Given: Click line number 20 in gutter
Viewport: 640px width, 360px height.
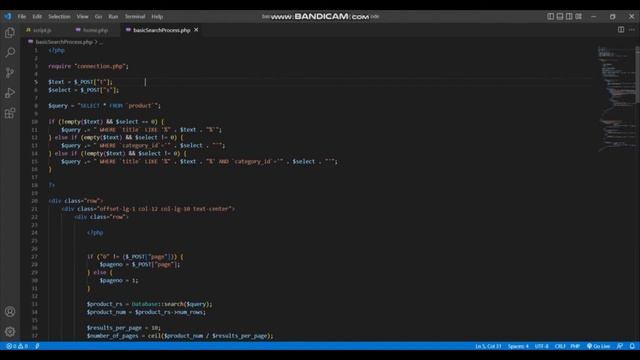Looking at the screenshot, I should coord(35,201).
